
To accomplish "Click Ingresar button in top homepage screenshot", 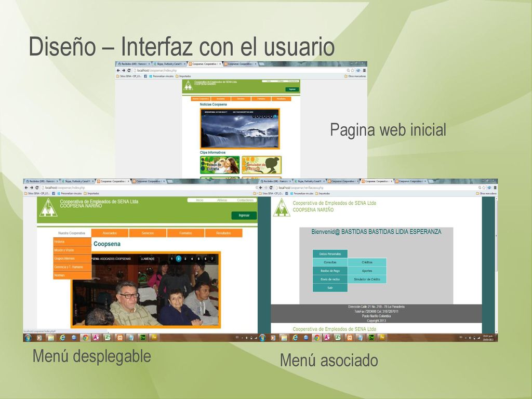I will coord(292,89).
